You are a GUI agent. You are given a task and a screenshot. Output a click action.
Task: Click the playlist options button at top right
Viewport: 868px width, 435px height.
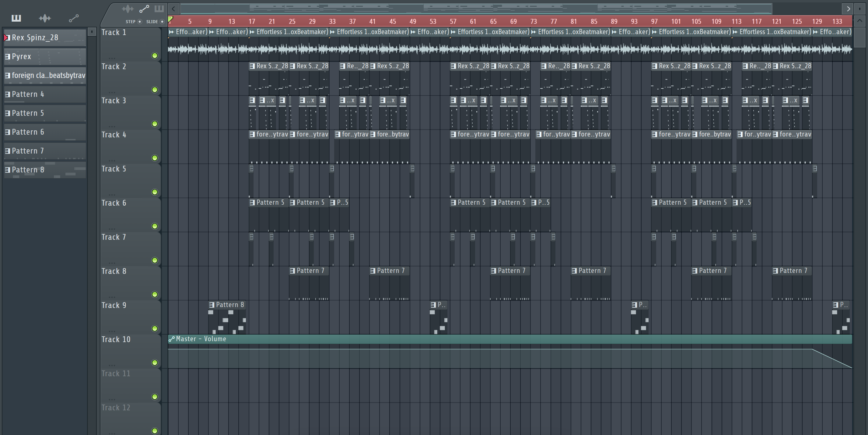(859, 9)
